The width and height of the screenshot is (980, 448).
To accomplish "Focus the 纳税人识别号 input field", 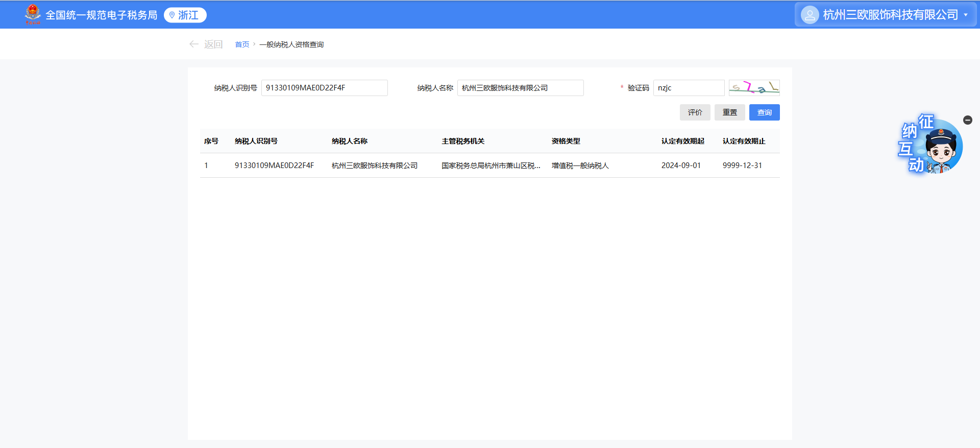I will coord(324,88).
